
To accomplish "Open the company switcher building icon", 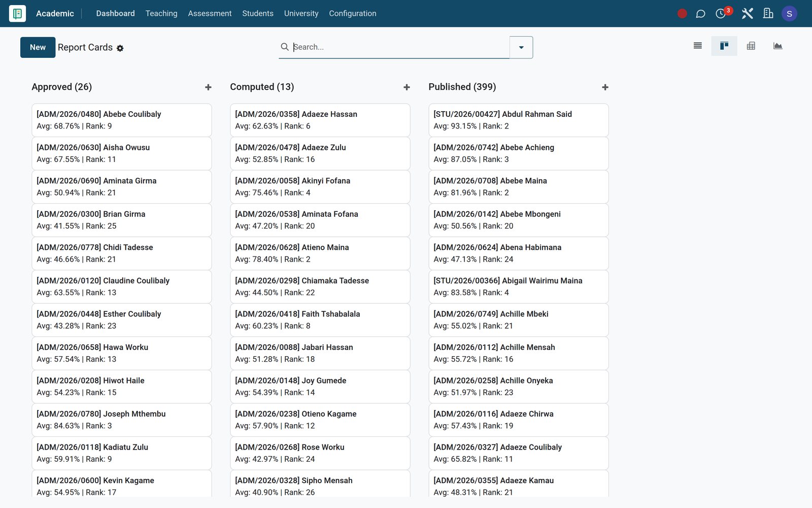I will point(768,14).
